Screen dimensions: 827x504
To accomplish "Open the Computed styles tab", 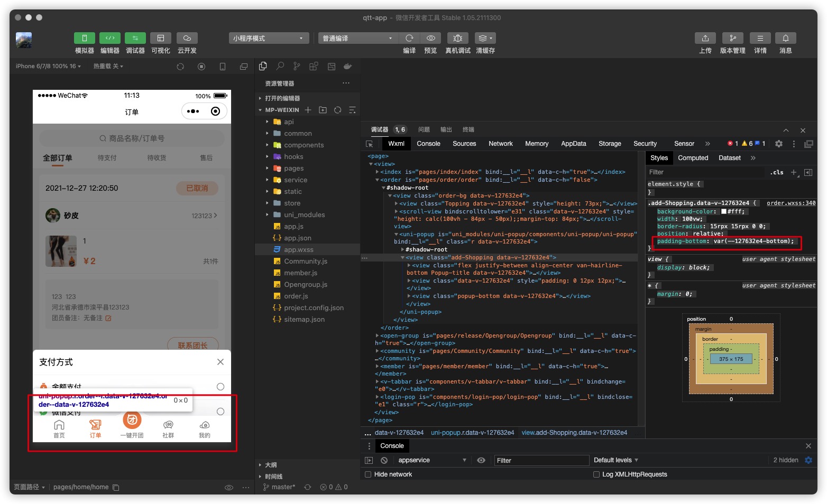I will pos(693,158).
